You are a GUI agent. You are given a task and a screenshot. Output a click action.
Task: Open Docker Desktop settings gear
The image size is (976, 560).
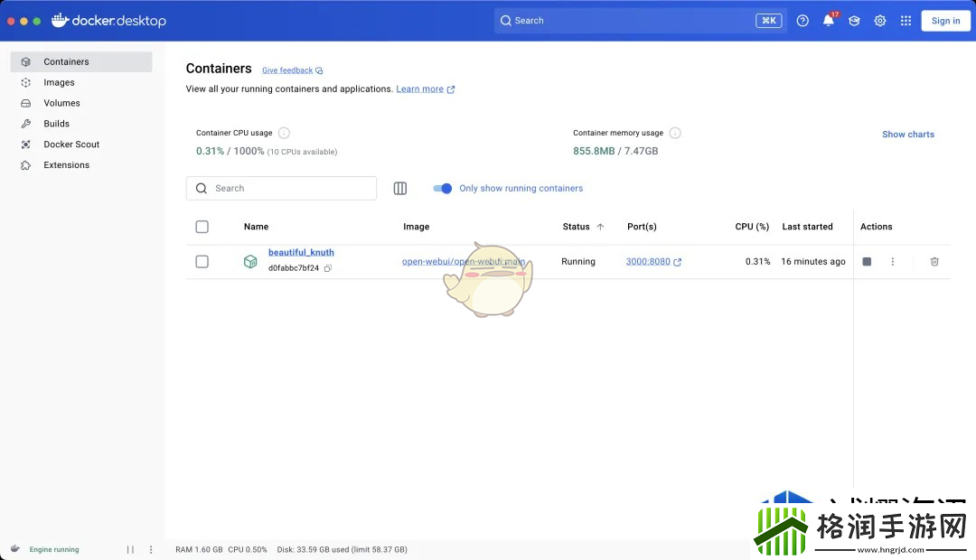click(x=879, y=21)
